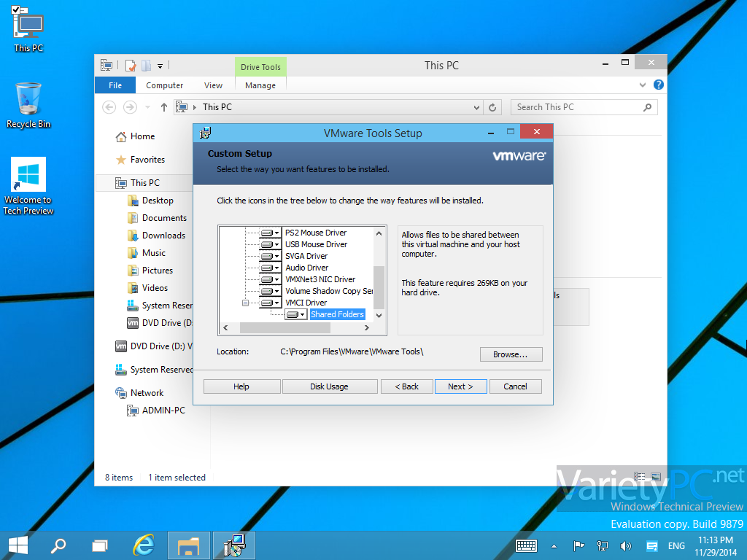Open feature dropdown for Audio Driver

pyautogui.click(x=270, y=268)
